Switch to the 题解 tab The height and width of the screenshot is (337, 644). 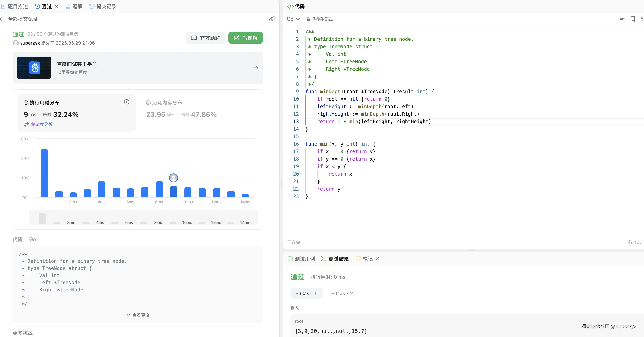(x=74, y=7)
